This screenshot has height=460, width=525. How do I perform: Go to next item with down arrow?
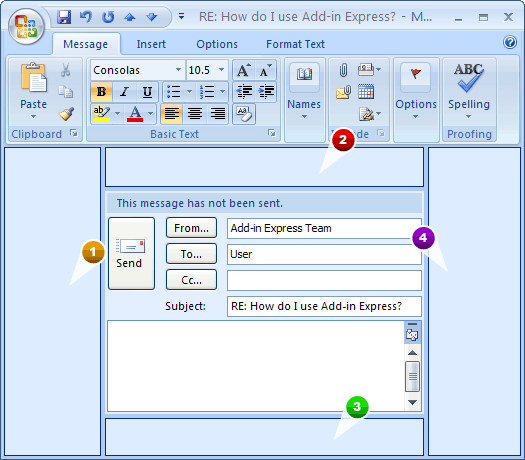point(152,17)
